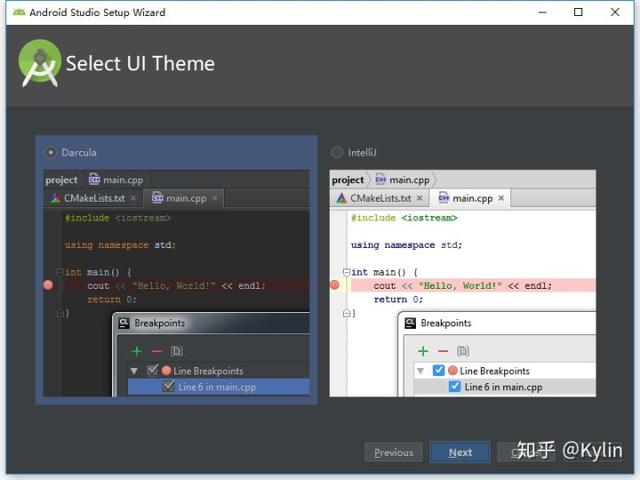The image size is (640, 480).
Task: Click CLion icon in IntelliJ Breakpoints title
Action: click(410, 323)
